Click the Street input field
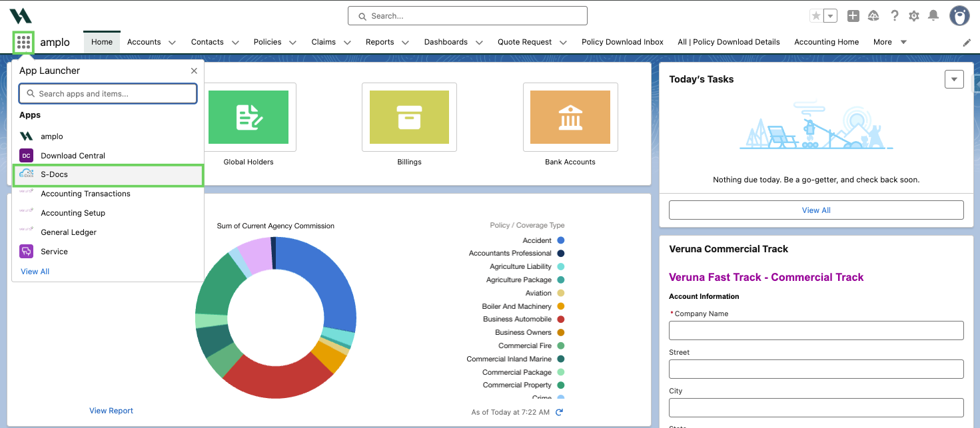The width and height of the screenshot is (980, 428). (x=816, y=369)
